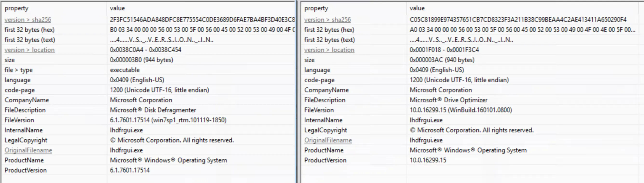
Task: Select the 'Microsoft® Disk Defragmenter' FileDescription value
Action: tap(153, 110)
